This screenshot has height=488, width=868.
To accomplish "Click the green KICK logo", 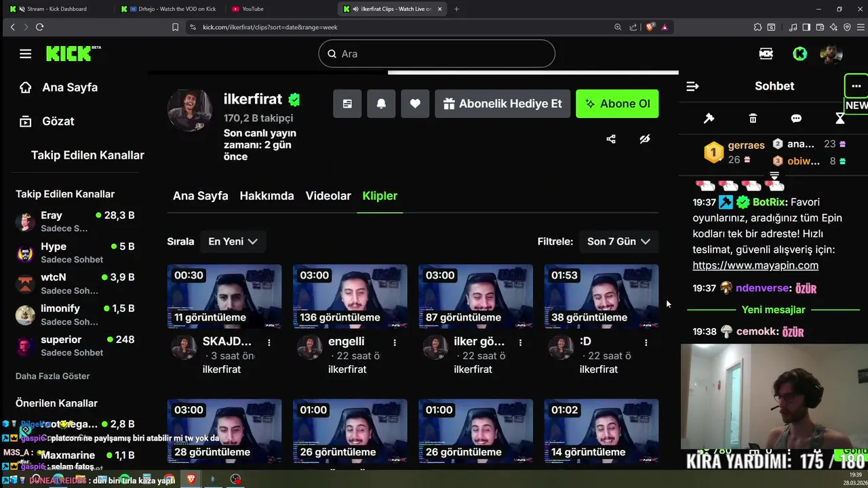I will coord(73,54).
